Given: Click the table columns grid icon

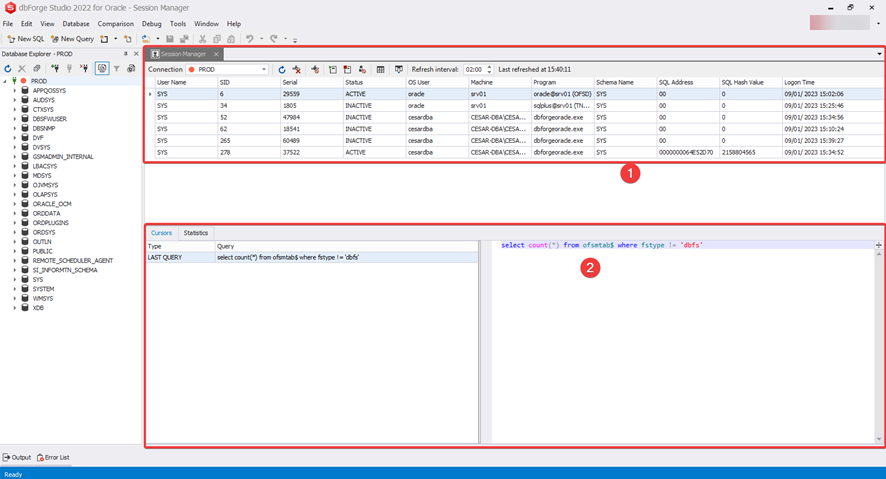Looking at the screenshot, I should [380, 69].
